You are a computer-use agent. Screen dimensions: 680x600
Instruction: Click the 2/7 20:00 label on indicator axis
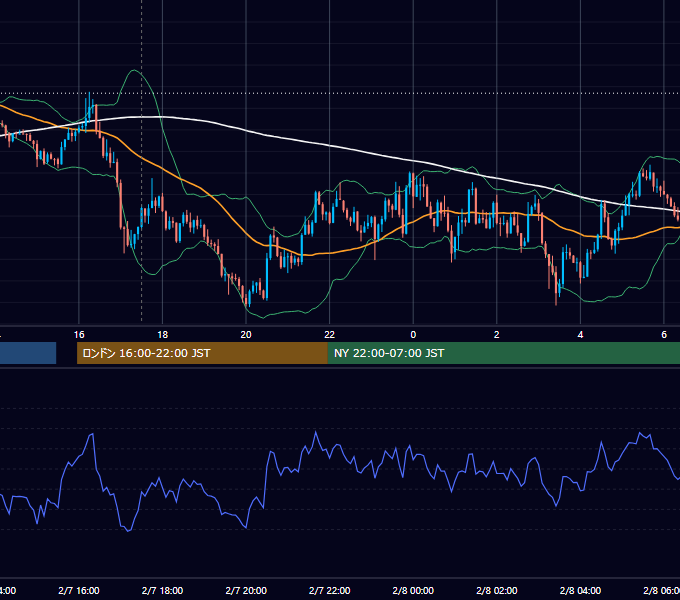246,590
